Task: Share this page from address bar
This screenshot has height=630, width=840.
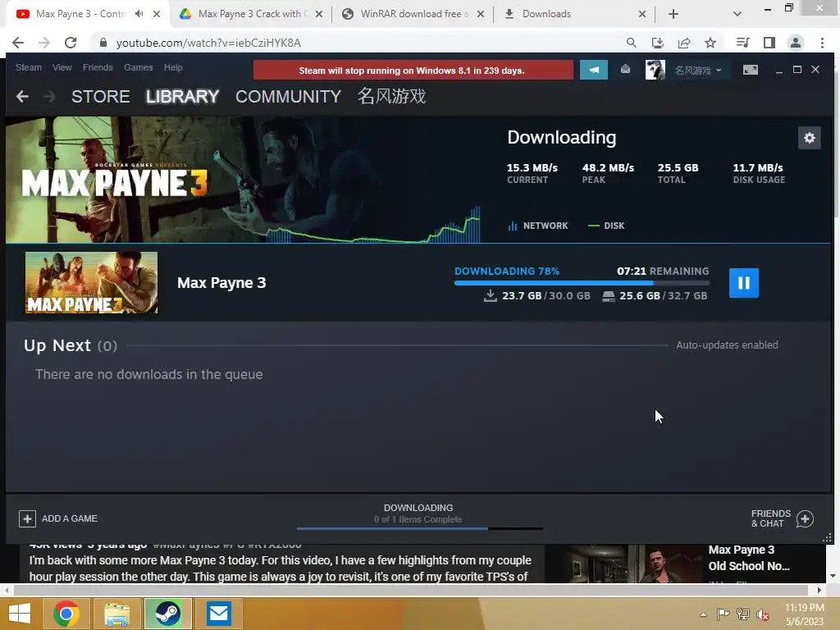Action: pos(684,43)
